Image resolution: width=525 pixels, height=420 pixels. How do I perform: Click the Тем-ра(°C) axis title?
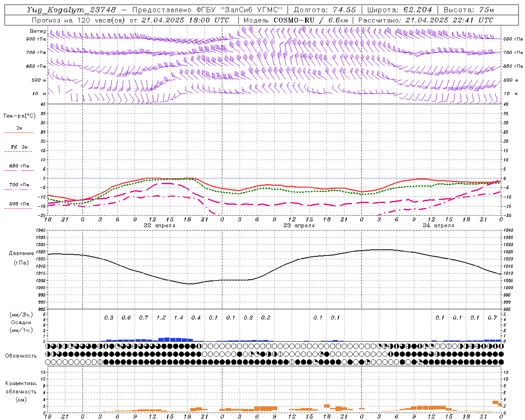[x=19, y=116]
